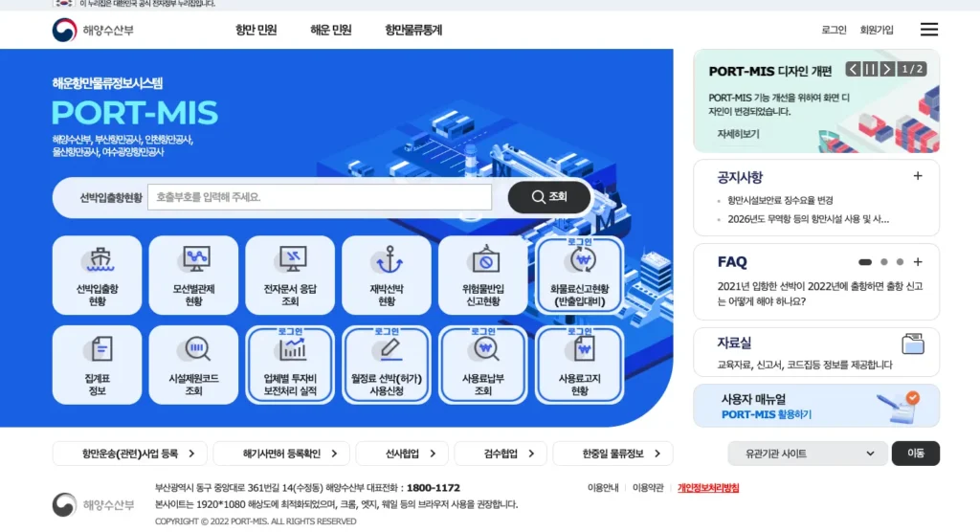The image size is (980, 532).
Task: Open 해운 민원 menu
Action: (330, 30)
